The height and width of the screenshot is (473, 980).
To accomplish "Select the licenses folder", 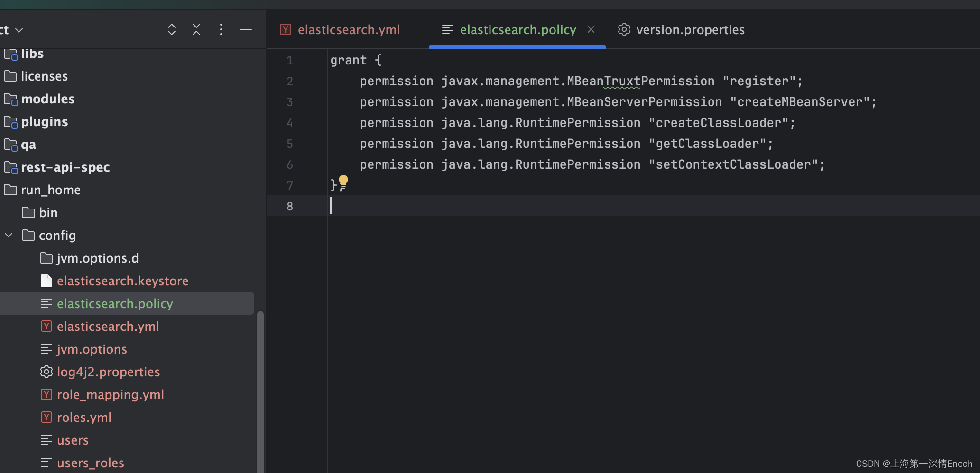I will 44,76.
